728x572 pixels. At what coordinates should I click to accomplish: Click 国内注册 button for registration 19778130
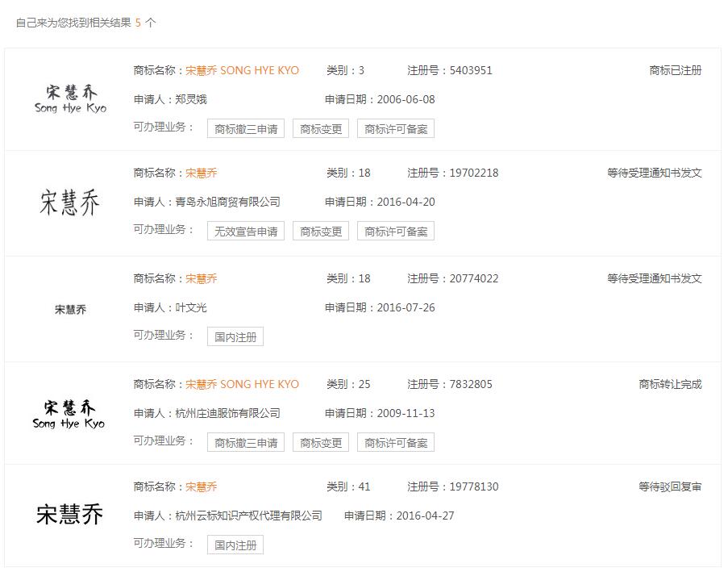click(x=235, y=545)
